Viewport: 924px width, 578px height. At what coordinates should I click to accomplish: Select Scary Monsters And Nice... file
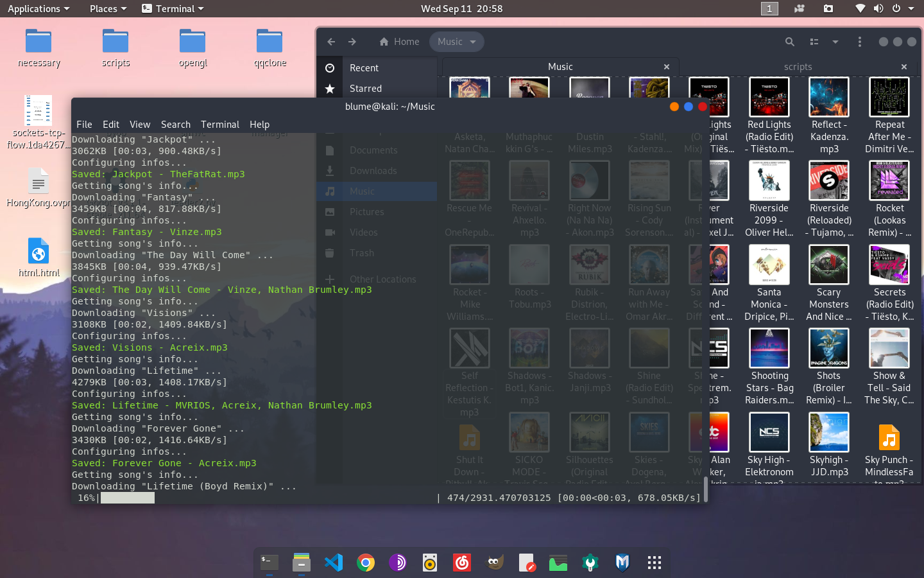pyautogui.click(x=829, y=283)
